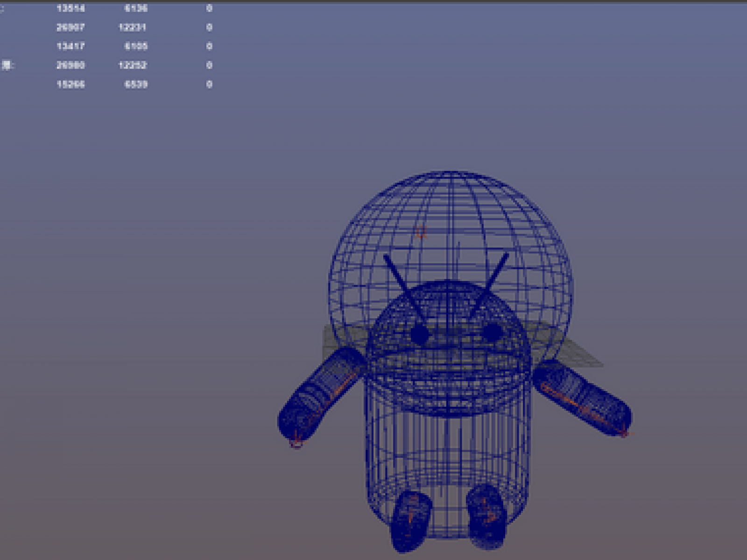This screenshot has height=560, width=747.
Task: Click the poly count value "12252"
Action: [x=133, y=65]
